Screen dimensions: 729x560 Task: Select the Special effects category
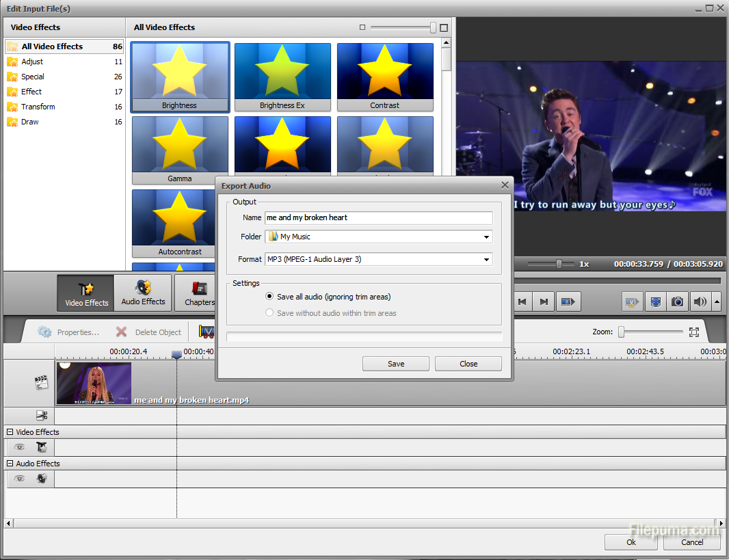point(33,77)
